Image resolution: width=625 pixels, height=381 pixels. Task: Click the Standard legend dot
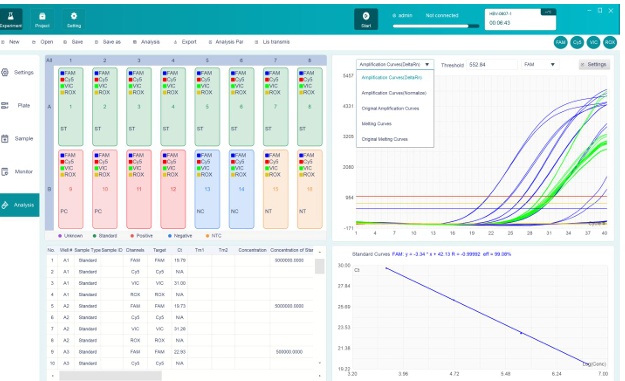pos(94,236)
